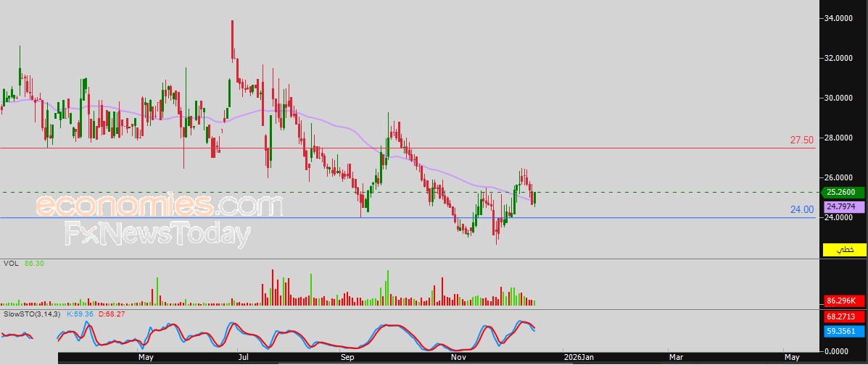Click the 34.0000 price scale label

click(839, 18)
